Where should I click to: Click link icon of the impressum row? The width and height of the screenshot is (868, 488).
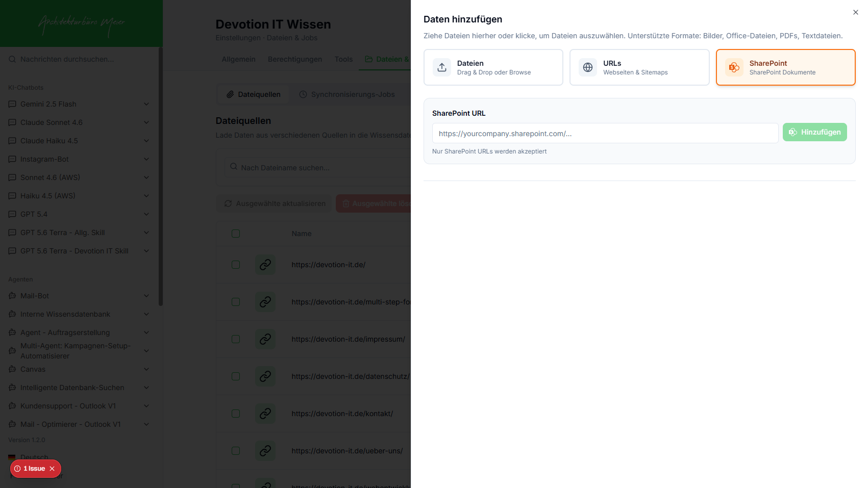pyautogui.click(x=265, y=339)
